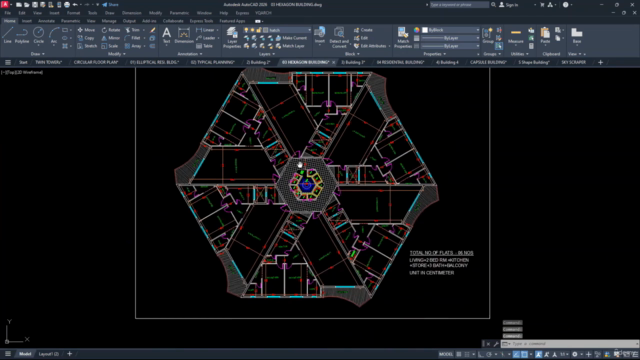Click the Base view tool
Screen dimensions: 640x360
[576, 36]
